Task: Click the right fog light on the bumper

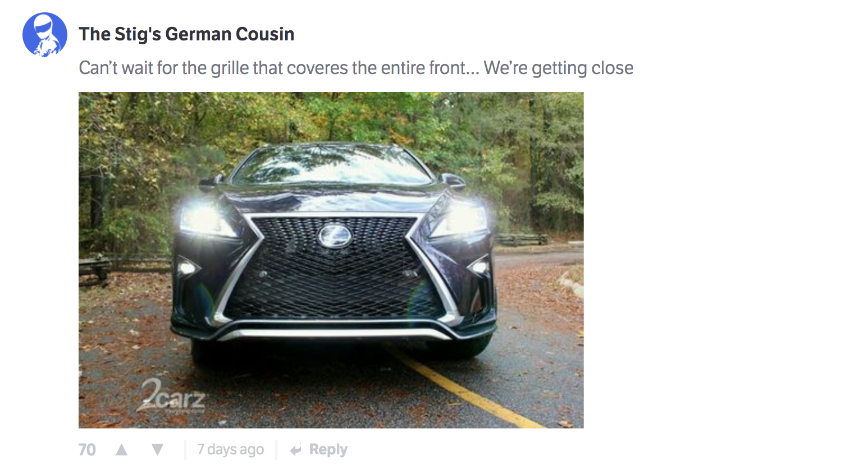Action: (x=479, y=267)
